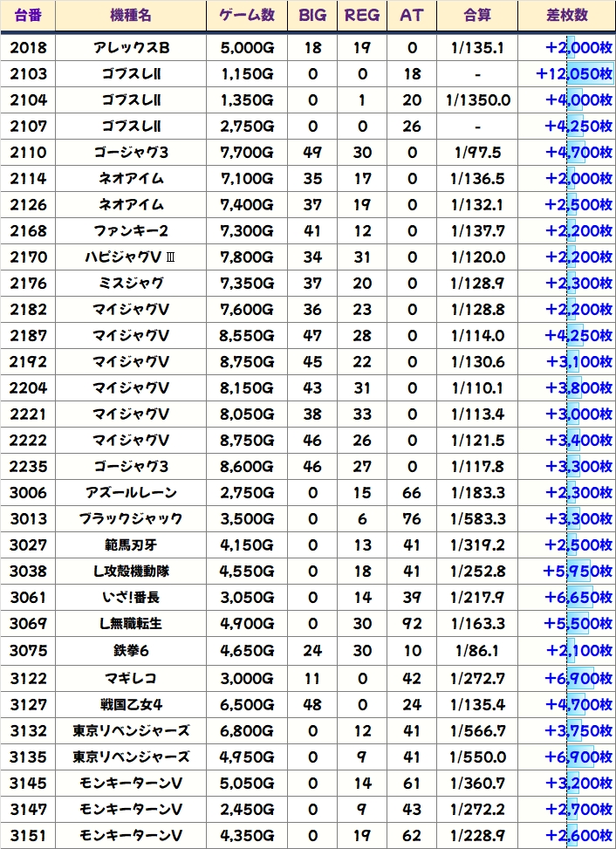Select the ミスジャグ machine name
The height and width of the screenshot is (849, 616).
pyautogui.click(x=131, y=284)
